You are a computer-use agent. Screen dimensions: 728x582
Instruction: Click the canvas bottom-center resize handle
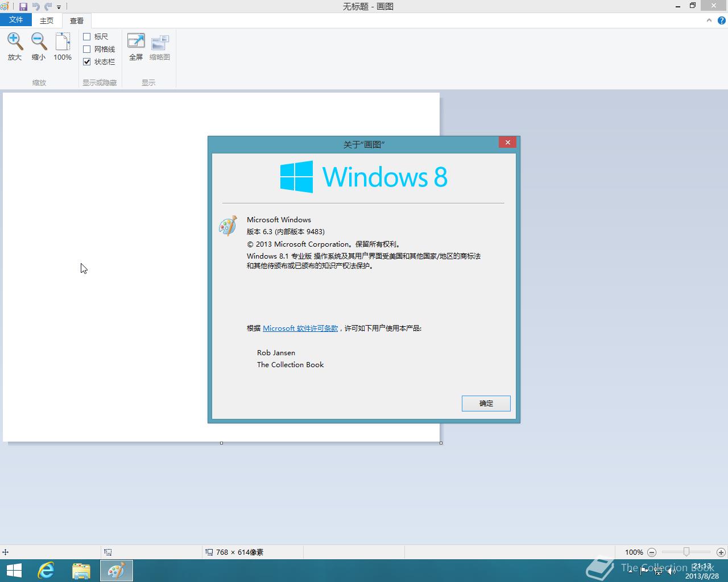coord(221,443)
